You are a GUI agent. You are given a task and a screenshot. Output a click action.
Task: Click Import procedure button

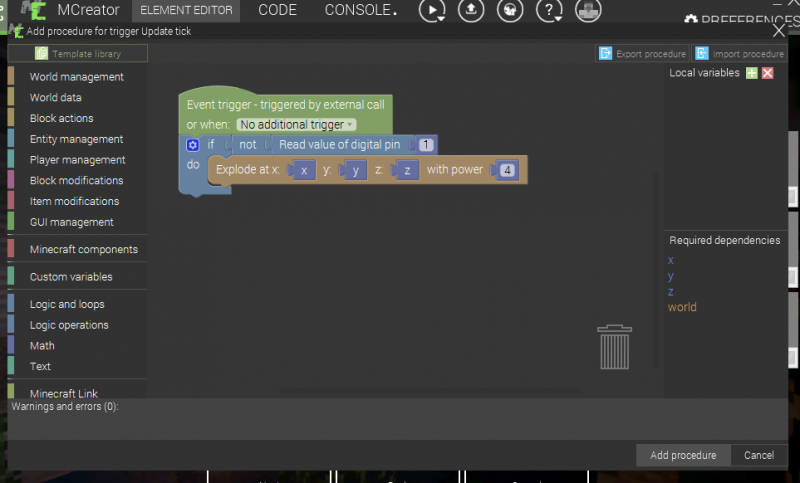coord(739,54)
